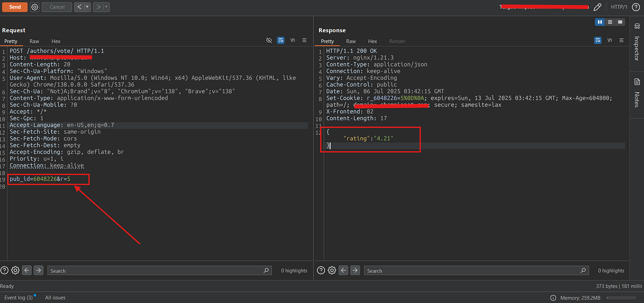644x303 pixels.
Task: Click the settings gear in response footer
Action: [332, 270]
